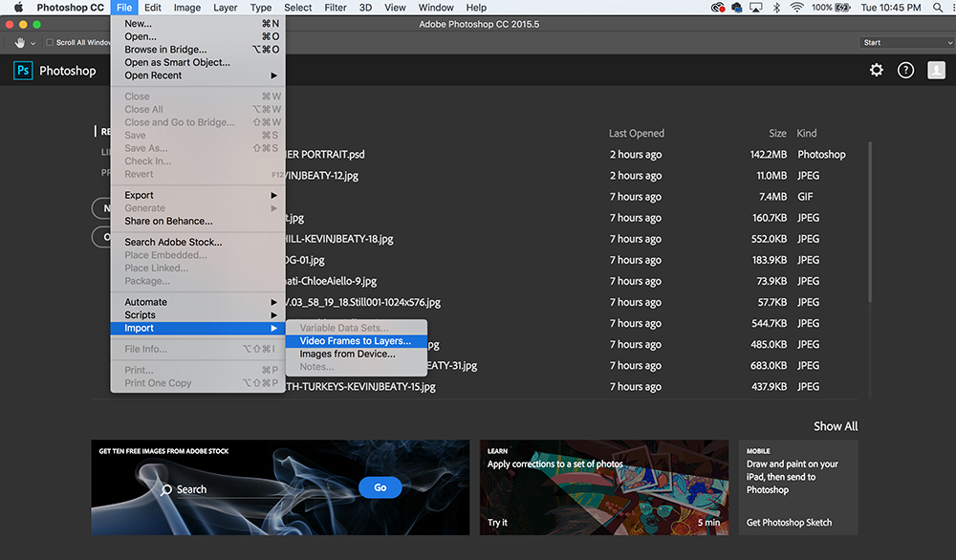Click the recent files list scrollbar
The height and width of the screenshot is (560, 956).
870,223
